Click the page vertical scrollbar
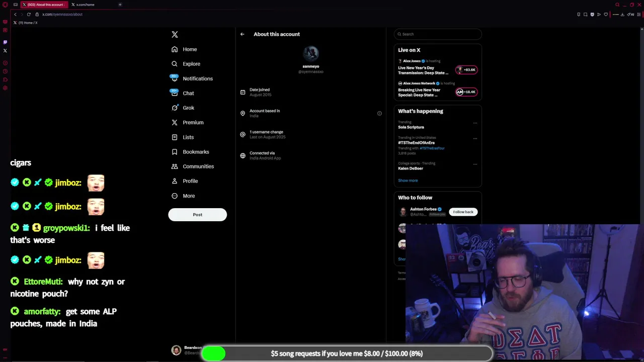The height and width of the screenshot is (362, 644). tap(642, 126)
